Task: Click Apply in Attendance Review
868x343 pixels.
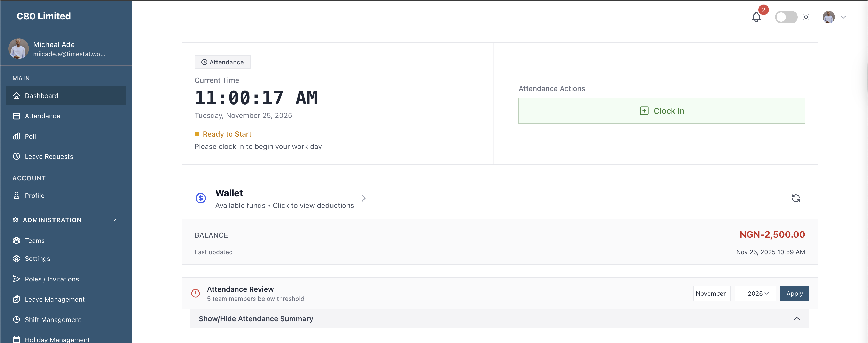Action: (794, 293)
